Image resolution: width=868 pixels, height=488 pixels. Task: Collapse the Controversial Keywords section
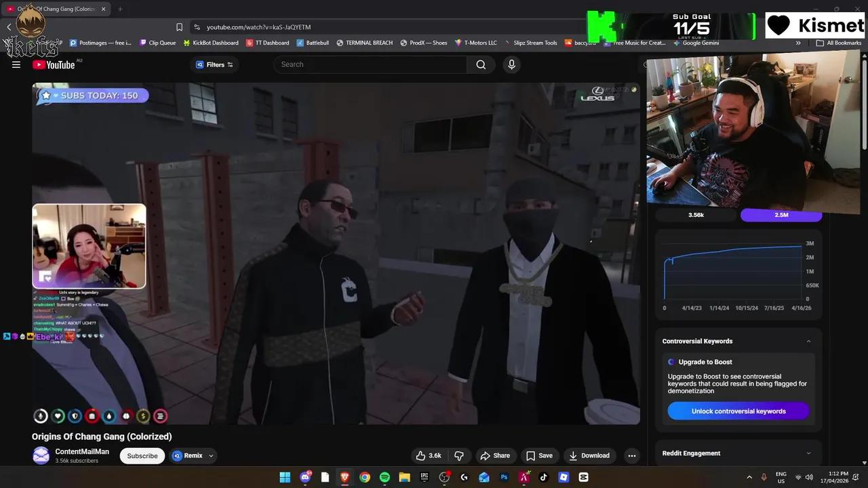pyautogui.click(x=808, y=341)
